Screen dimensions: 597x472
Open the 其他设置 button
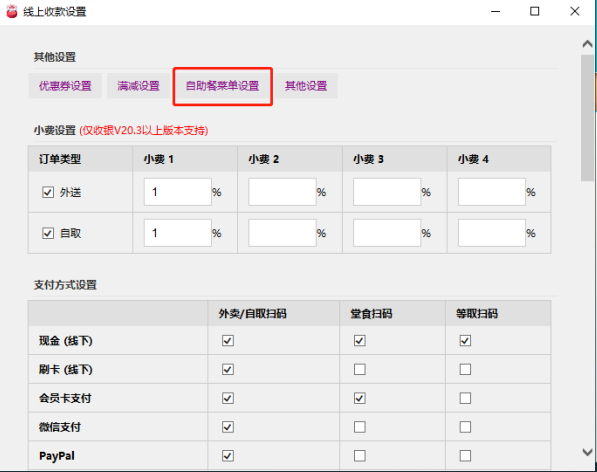306,86
